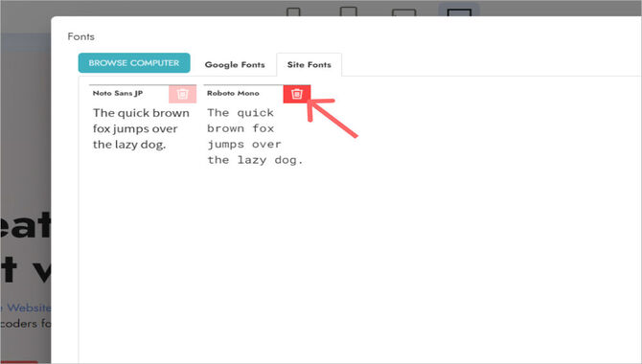Click the 'coders' paragraph text in background
Image resolution: width=642 pixels, height=364 pixels.
25,324
